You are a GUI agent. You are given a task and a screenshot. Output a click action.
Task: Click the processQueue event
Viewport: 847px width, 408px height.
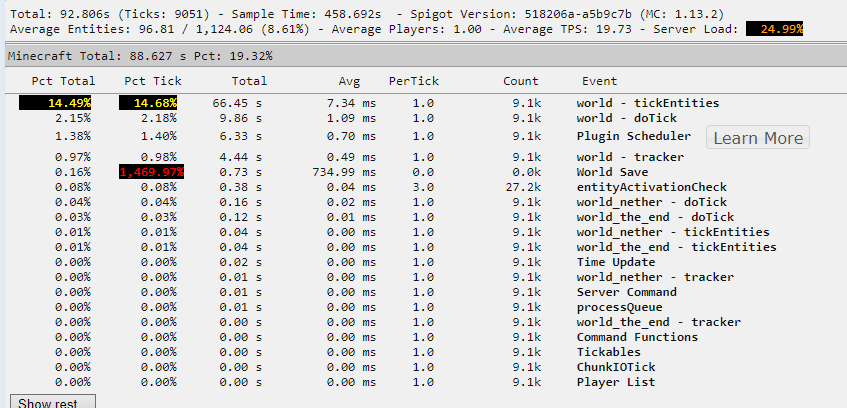(619, 307)
